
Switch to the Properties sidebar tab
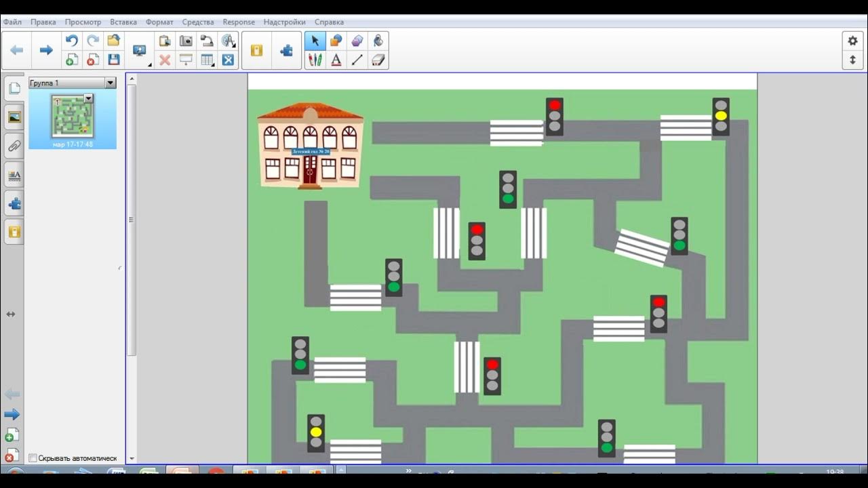[14, 175]
